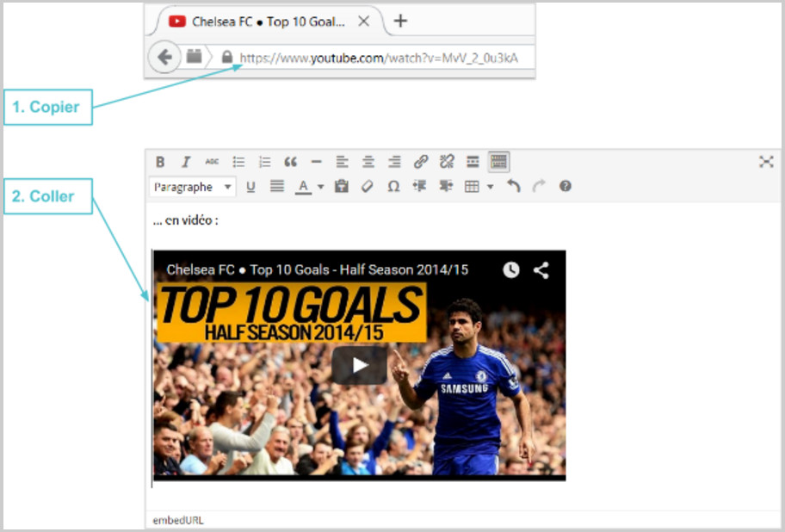785x532 pixels.
Task: Open the video title Chelsea FC Top 10 Goals
Action: coord(317,269)
